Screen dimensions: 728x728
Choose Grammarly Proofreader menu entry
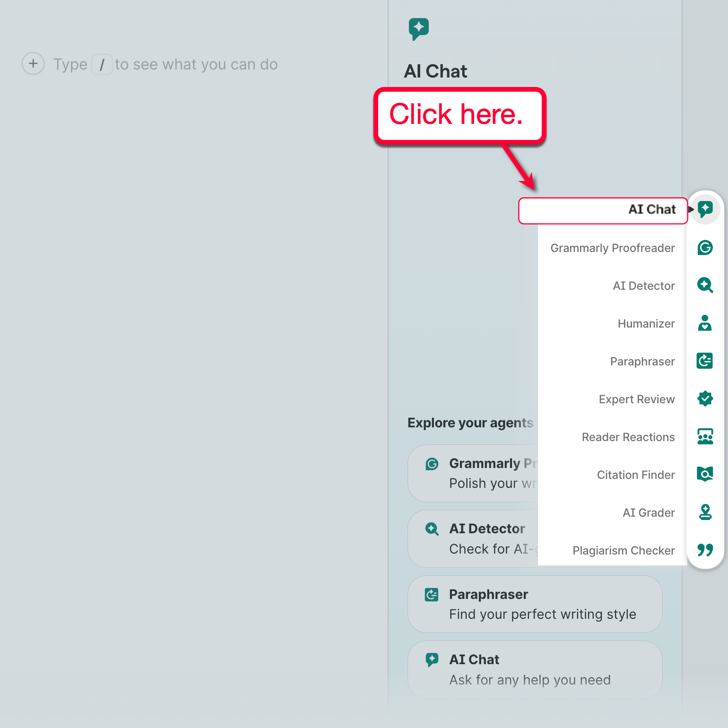point(612,248)
